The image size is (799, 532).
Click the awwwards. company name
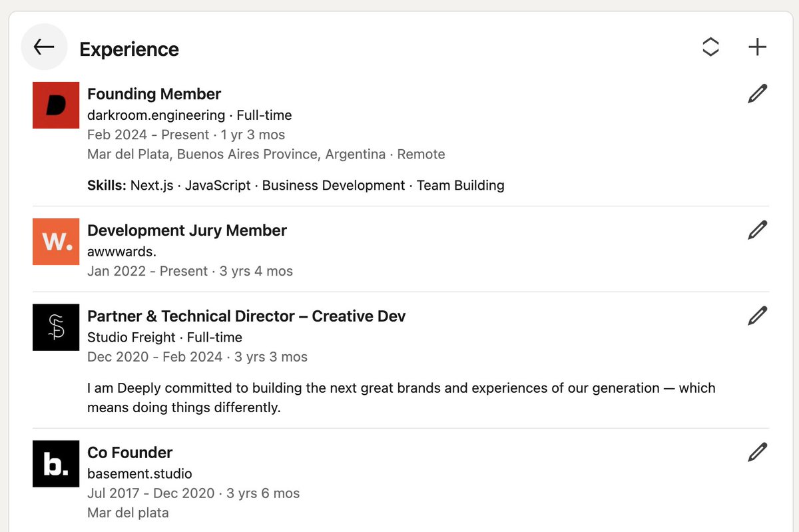(x=122, y=252)
